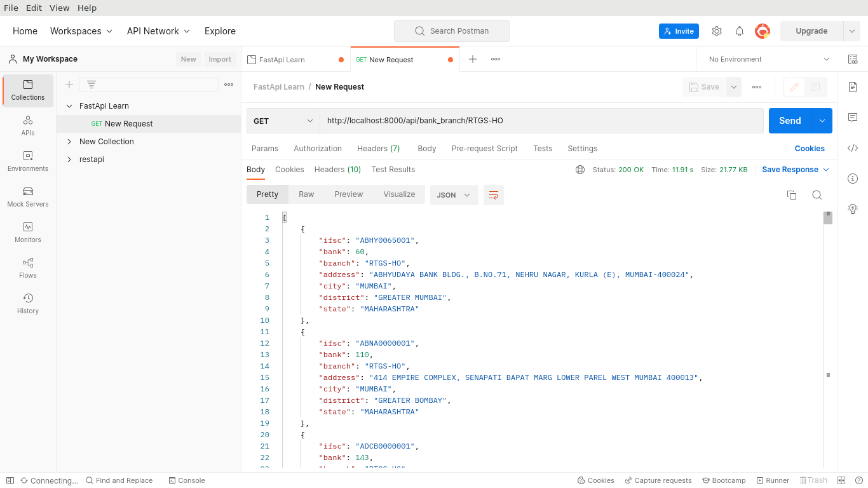Open the notifications bell

(x=740, y=31)
